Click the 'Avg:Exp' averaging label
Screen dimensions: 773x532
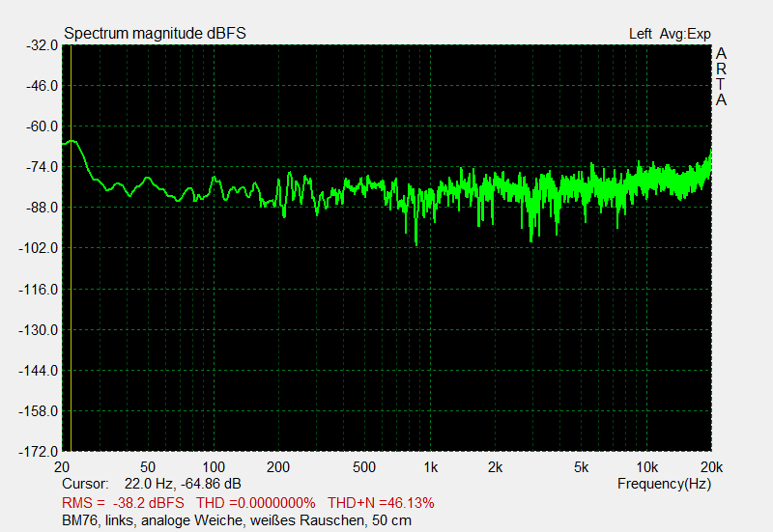[x=685, y=34]
